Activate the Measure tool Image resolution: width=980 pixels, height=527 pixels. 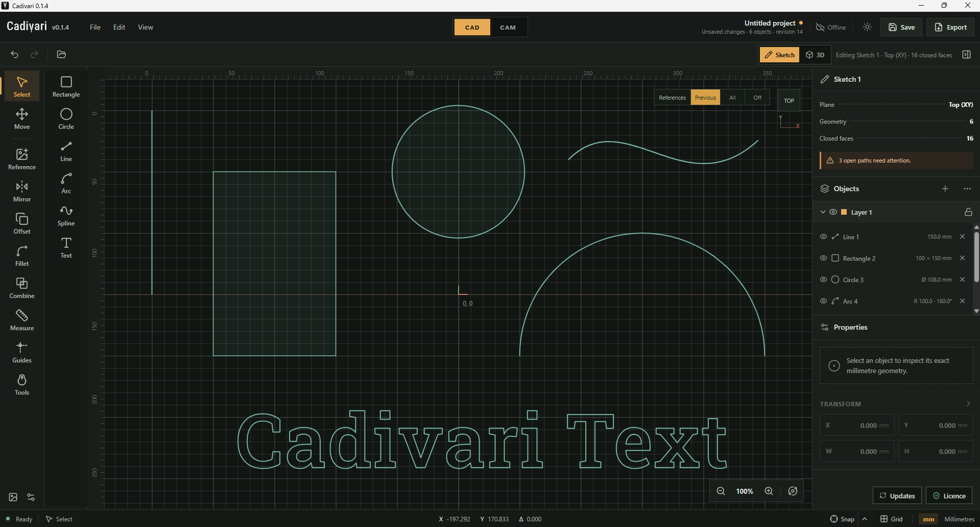point(22,320)
